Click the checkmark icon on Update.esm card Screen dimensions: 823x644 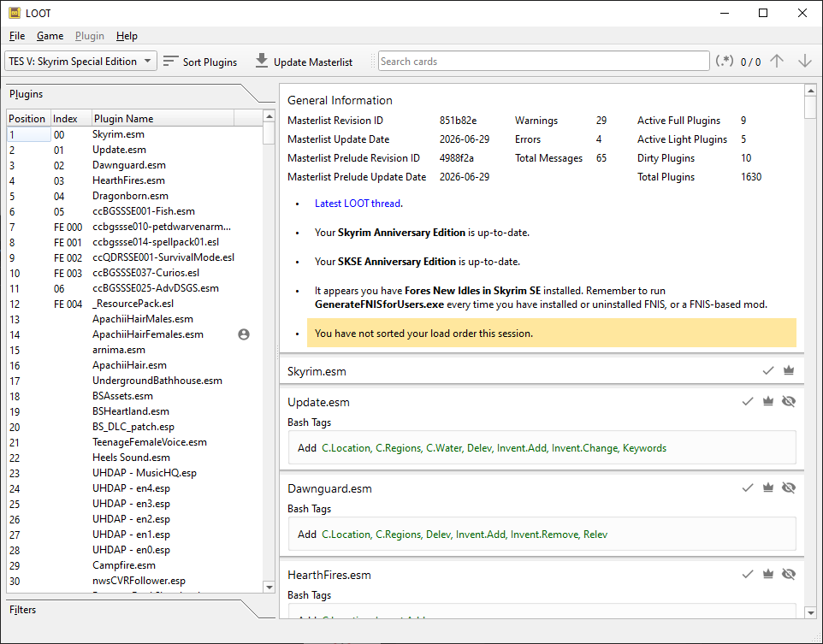(748, 401)
